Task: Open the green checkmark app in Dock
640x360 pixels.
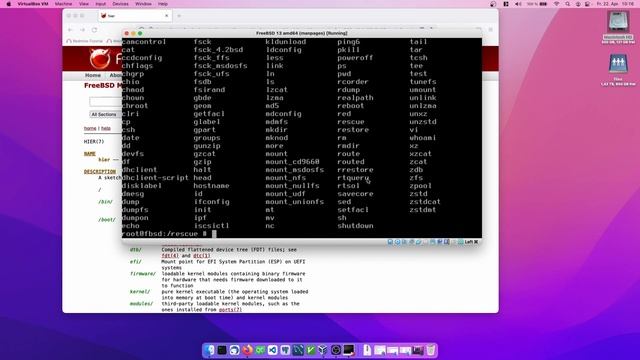Action: click(x=311, y=350)
